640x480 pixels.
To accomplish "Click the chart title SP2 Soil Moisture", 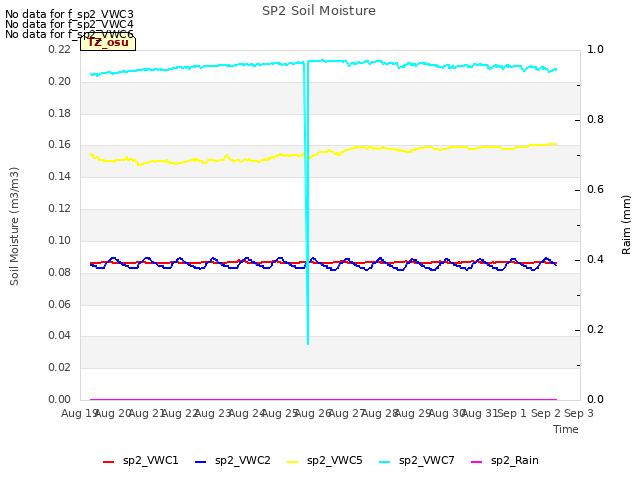I will tap(319, 11).
